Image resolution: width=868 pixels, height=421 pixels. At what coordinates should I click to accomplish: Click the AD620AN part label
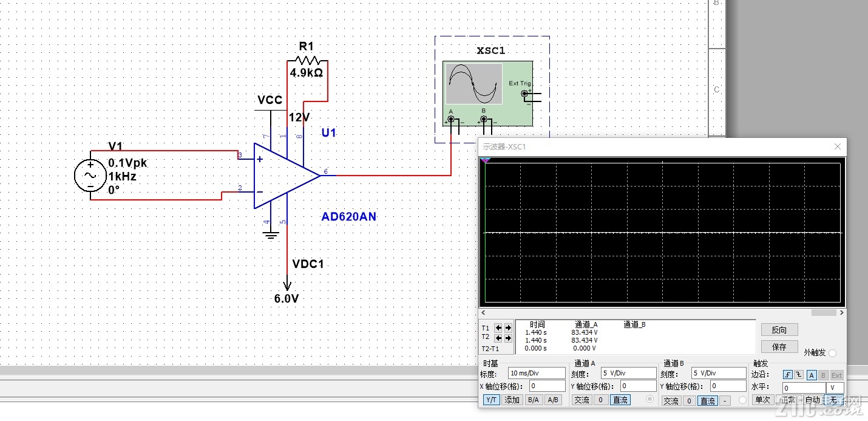pos(349,216)
